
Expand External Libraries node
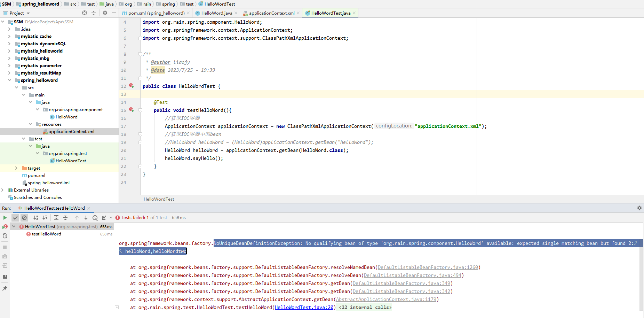[2, 190]
